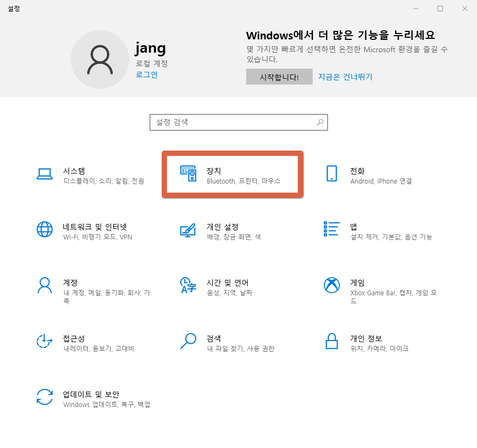
Task: Click the Bluetooth, 프린터, 마우스 description
Action: point(244,181)
